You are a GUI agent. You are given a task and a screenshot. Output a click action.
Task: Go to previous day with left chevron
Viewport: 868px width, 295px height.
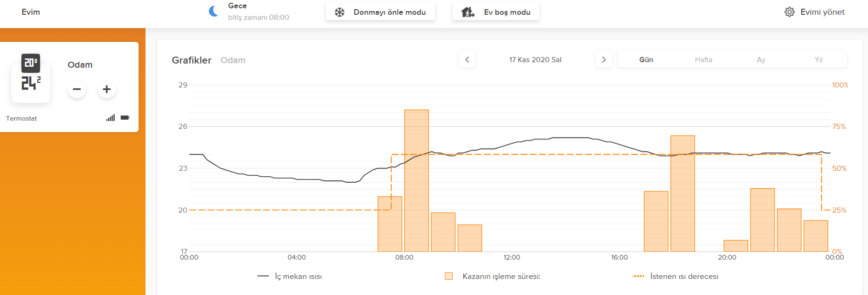pos(467,59)
